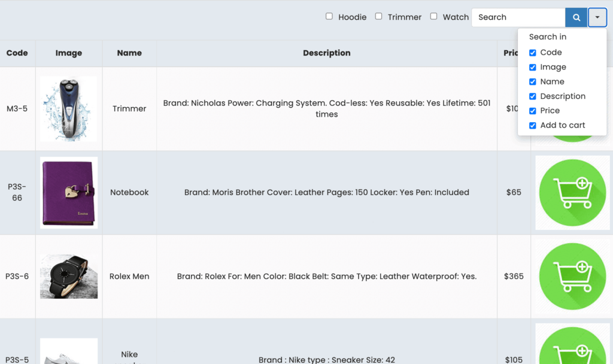Click the Trimmer product name

(x=129, y=109)
